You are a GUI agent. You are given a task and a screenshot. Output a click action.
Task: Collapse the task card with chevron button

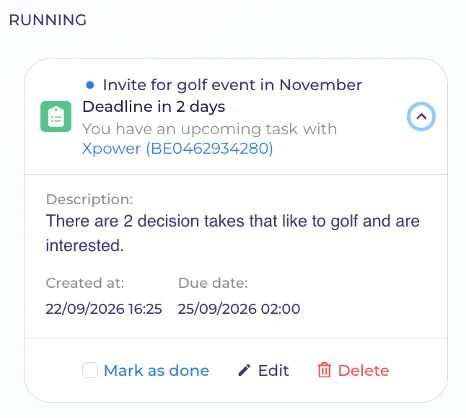coord(421,116)
